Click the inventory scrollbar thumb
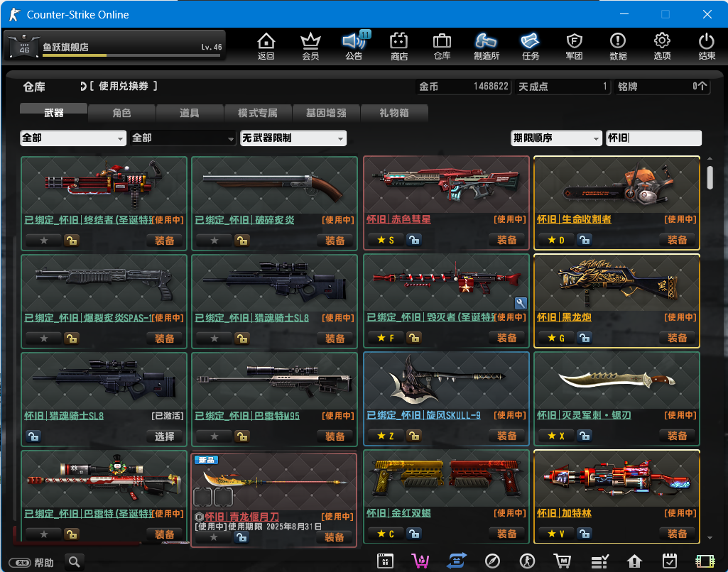Viewport: 728px width, 572px height. coord(710,177)
